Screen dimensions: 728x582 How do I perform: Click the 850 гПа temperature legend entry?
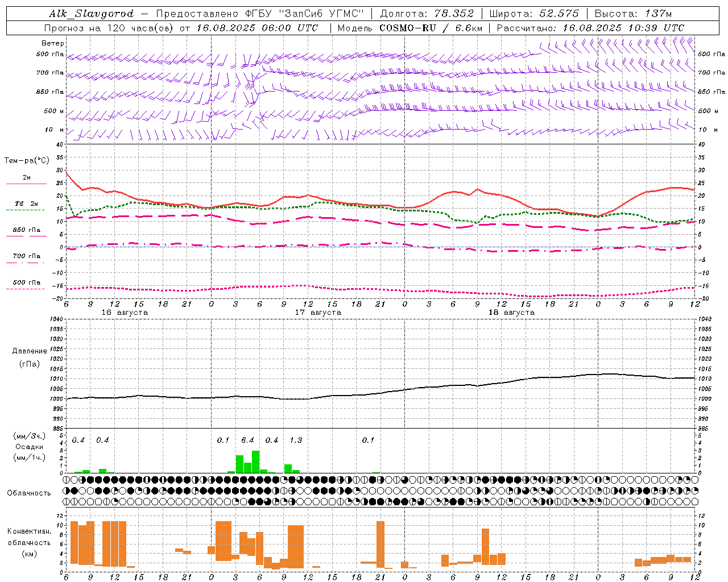pyautogui.click(x=27, y=230)
